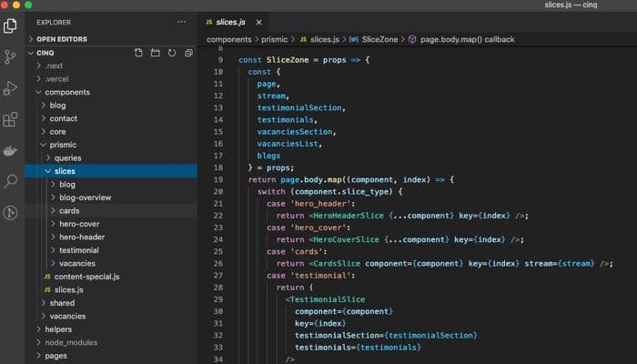Select the testimonial folder in tree

pos(79,249)
